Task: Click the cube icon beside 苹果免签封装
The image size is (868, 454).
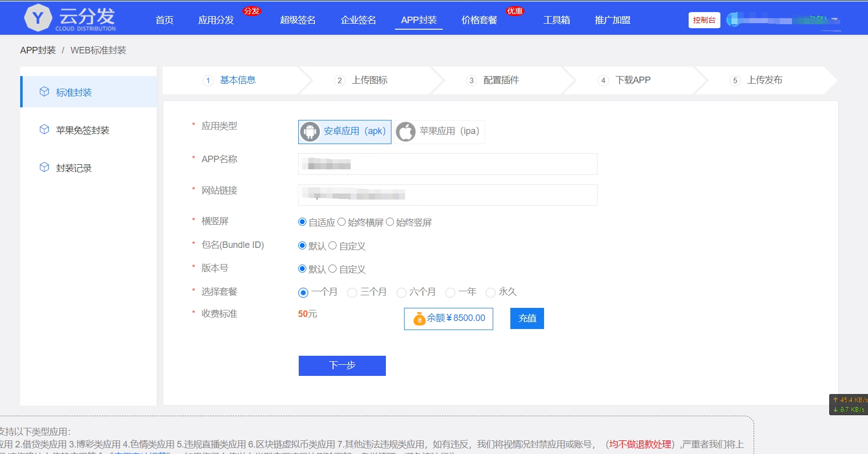Action: (x=44, y=129)
